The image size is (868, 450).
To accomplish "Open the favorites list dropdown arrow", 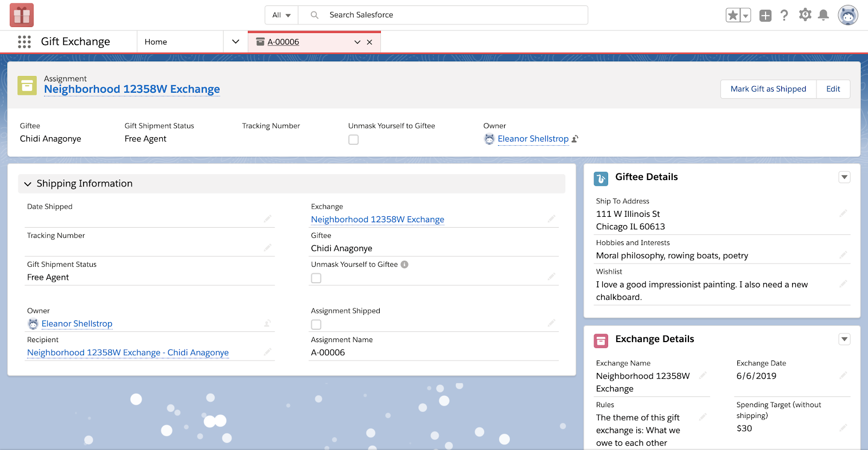I will point(746,15).
